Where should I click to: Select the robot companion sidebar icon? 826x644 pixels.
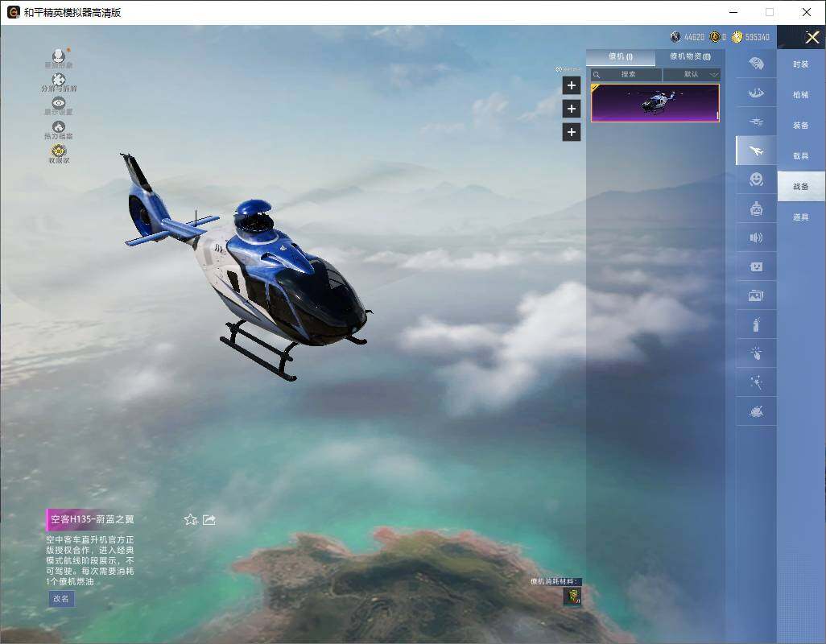756,209
